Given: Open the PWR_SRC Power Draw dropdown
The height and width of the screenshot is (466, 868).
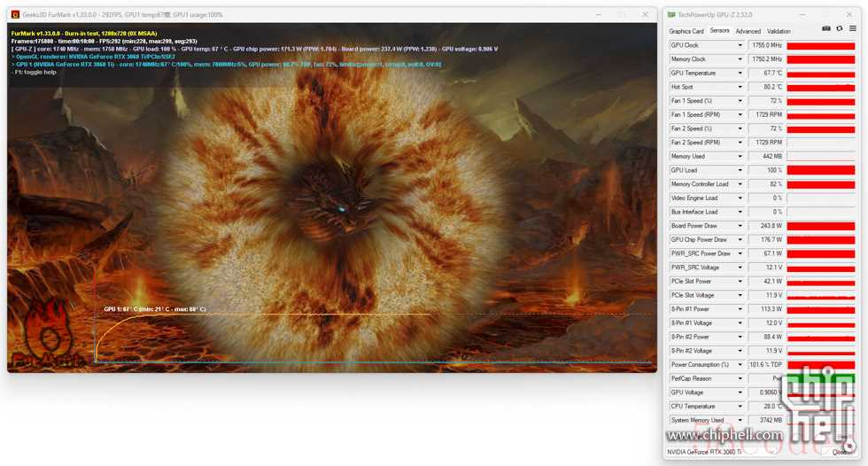Looking at the screenshot, I should [x=740, y=253].
